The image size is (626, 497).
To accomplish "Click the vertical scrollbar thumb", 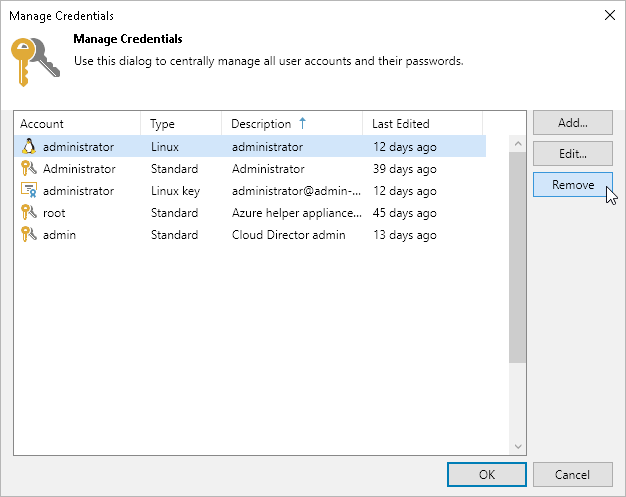I will click(518, 257).
